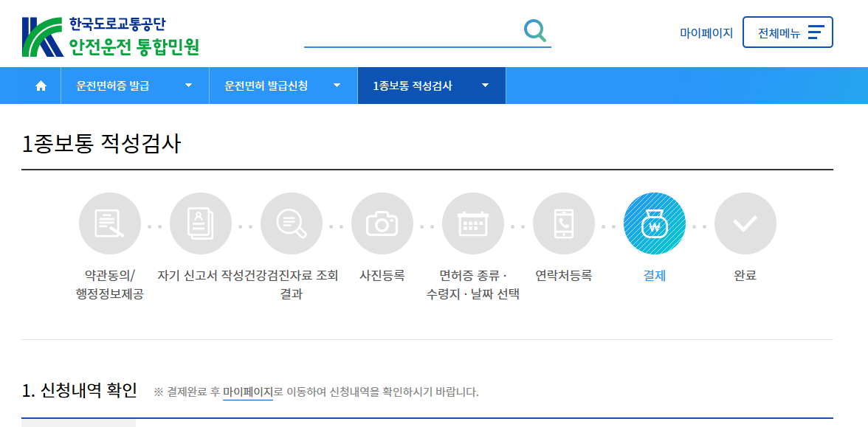Select the highlighted 결제 payment icon
The width and height of the screenshot is (868, 427).
tap(655, 223)
